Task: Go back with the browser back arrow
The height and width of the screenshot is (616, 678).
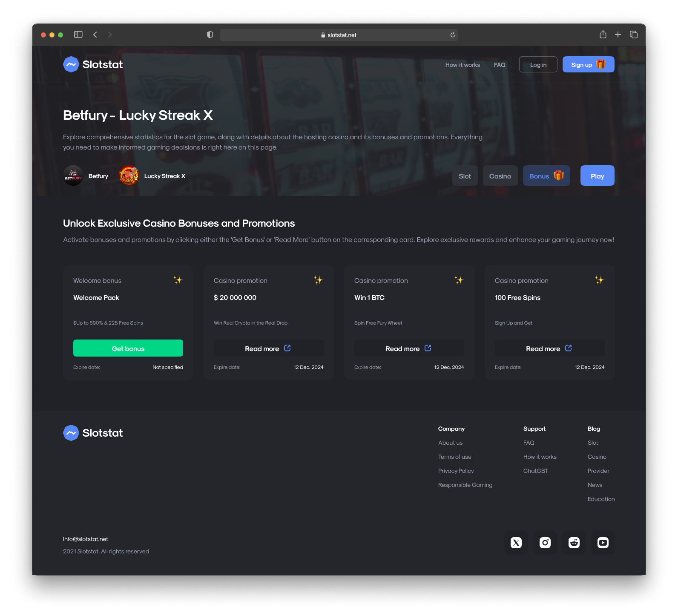Action: pos(95,35)
